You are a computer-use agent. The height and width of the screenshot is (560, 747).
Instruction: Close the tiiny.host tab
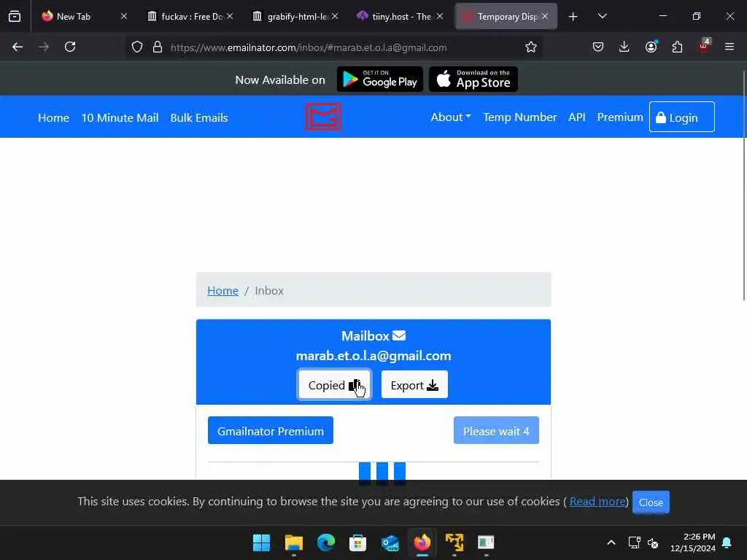coord(440,16)
